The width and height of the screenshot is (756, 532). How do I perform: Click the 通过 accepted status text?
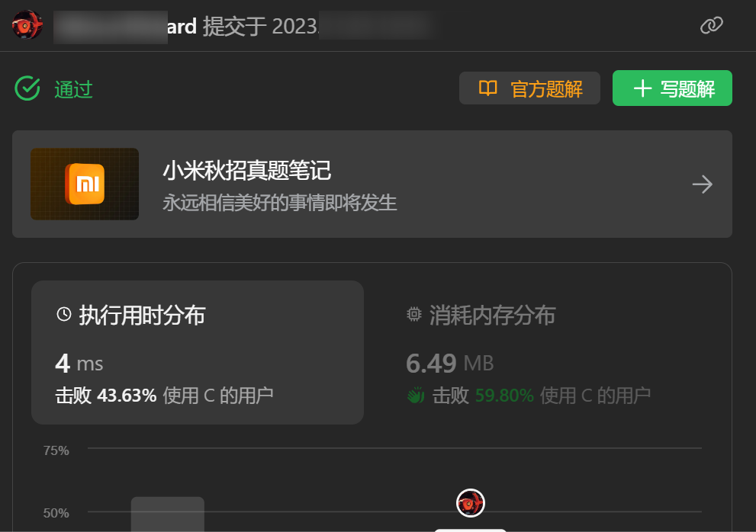pyautogui.click(x=73, y=89)
